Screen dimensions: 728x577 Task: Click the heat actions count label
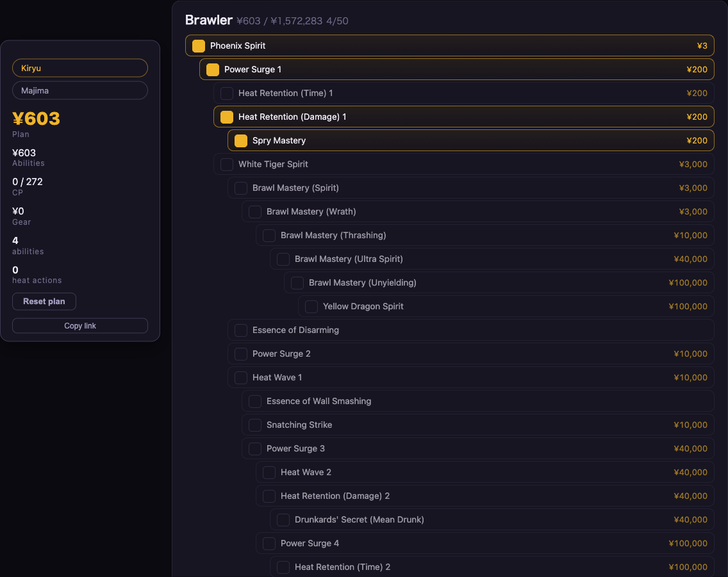coord(37,280)
